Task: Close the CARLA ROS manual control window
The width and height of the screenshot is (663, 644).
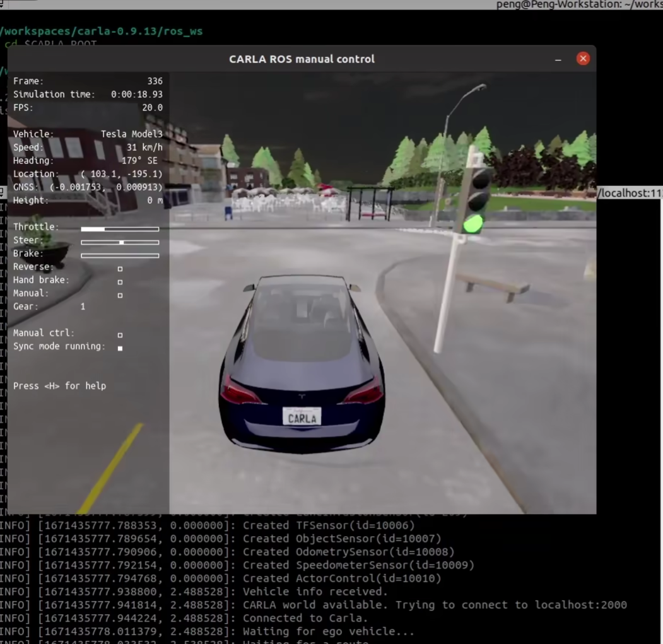Action: pos(583,59)
